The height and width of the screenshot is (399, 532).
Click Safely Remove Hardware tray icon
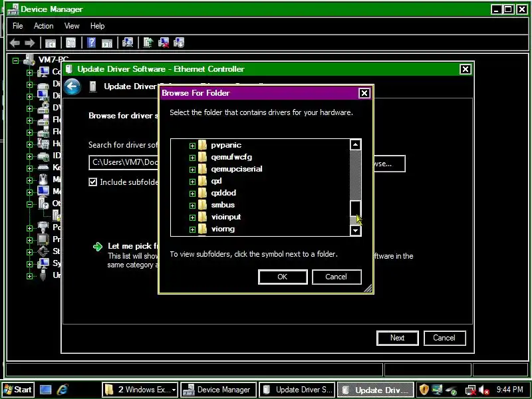point(452,390)
